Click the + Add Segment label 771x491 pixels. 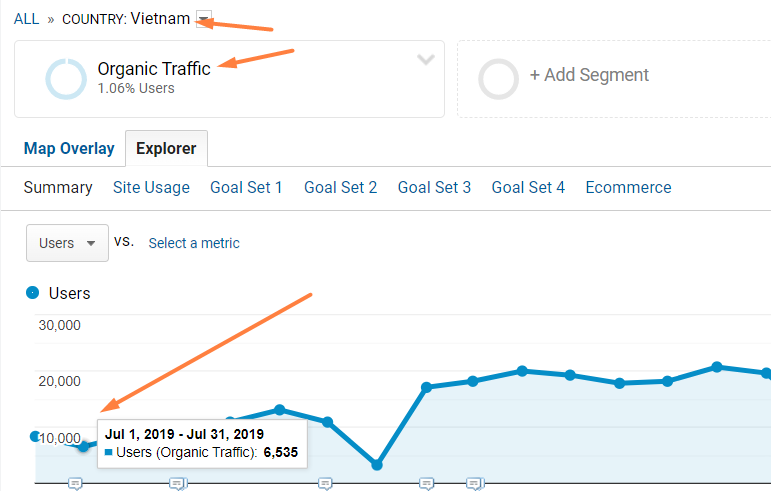coord(589,75)
